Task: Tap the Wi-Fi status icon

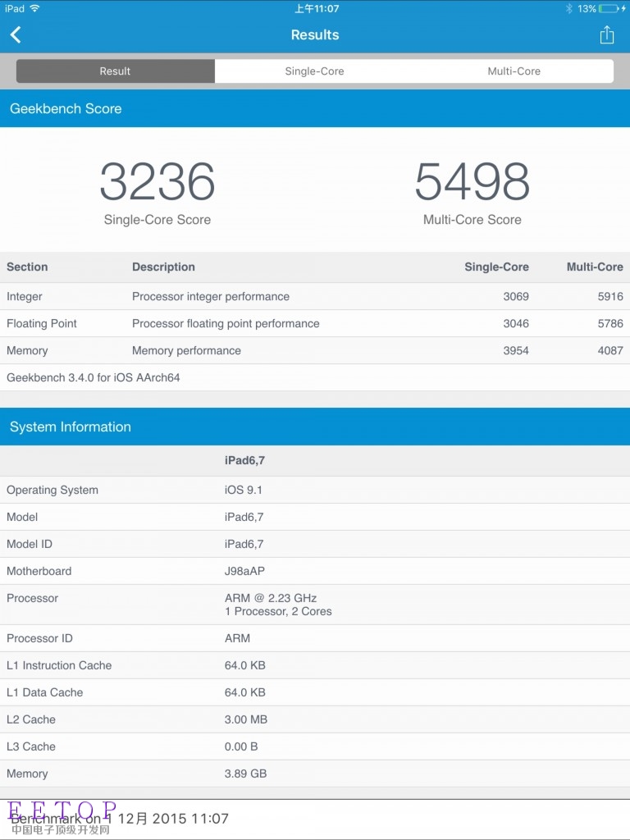Action: pos(34,8)
